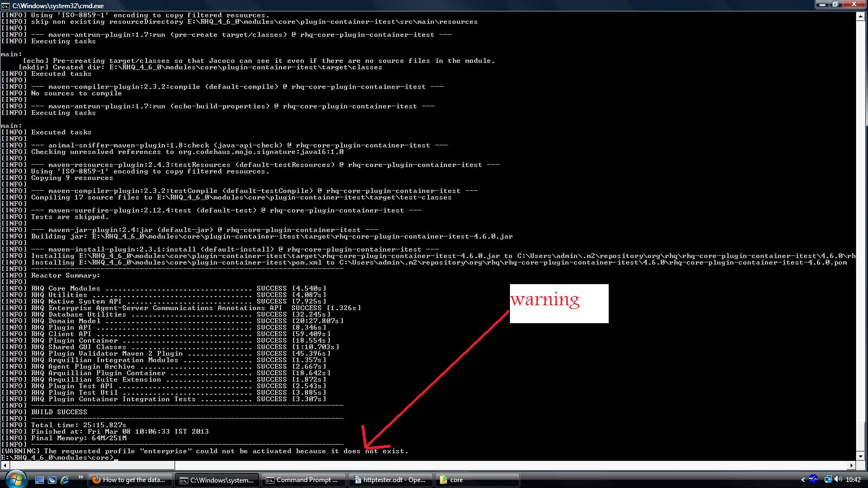Click the Windows Start orb
Screen dimensions: 868x488
15,479
